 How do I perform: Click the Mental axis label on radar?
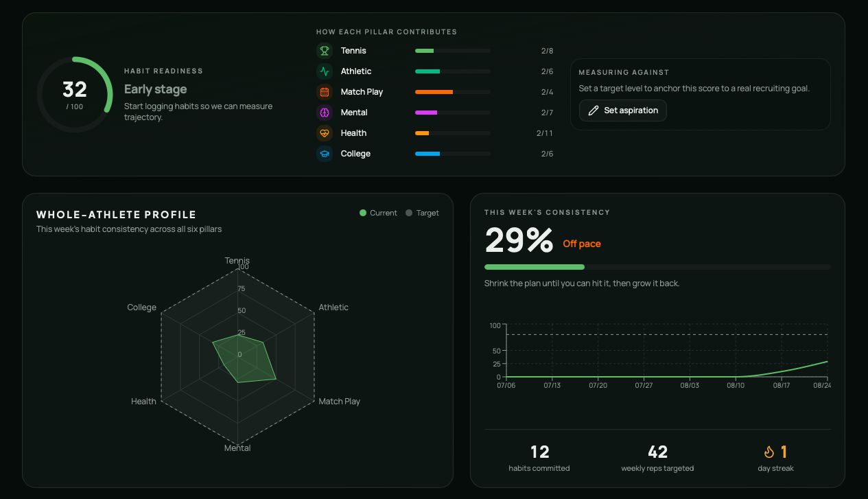[x=237, y=448]
